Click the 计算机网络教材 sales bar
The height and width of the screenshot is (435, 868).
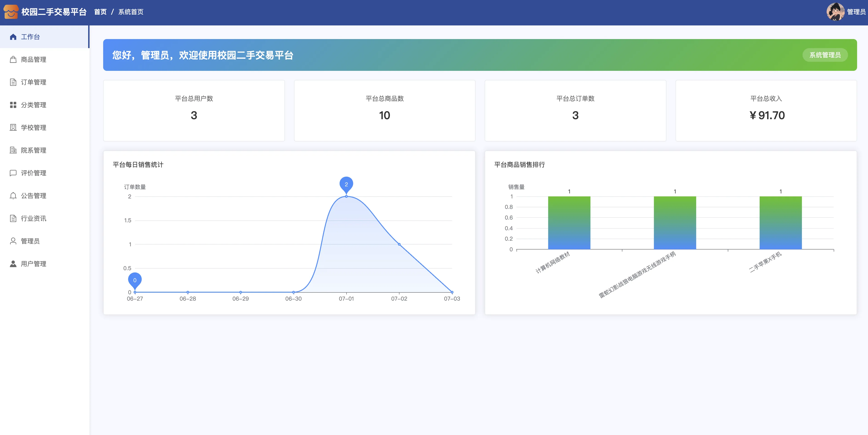click(569, 223)
